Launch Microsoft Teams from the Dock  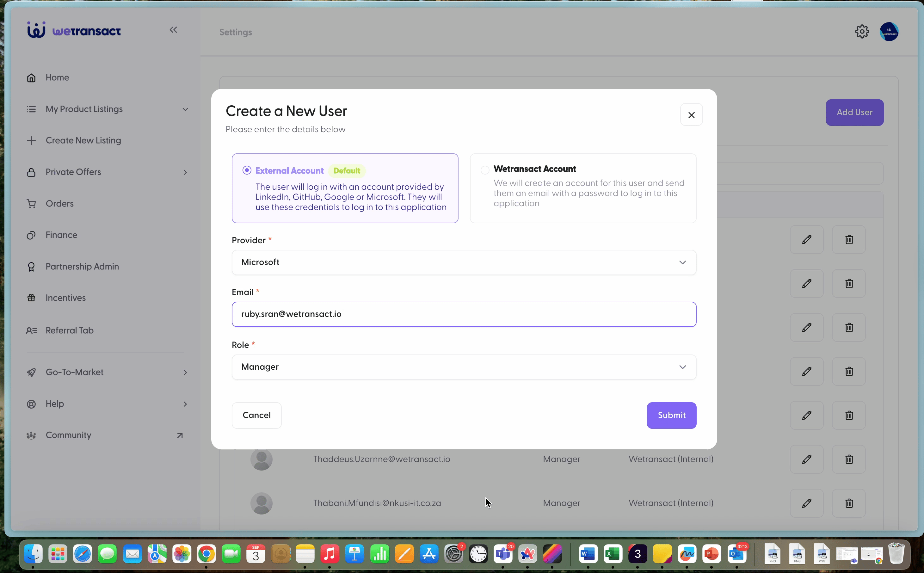[503, 554]
